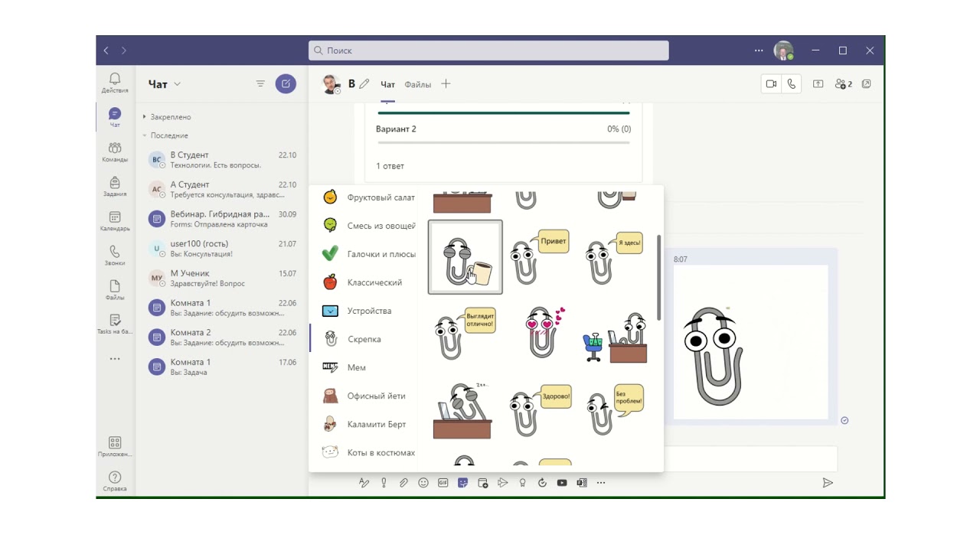Select the Коты в костюмах sticker category
This screenshot has width=980, height=551.
coord(368,452)
